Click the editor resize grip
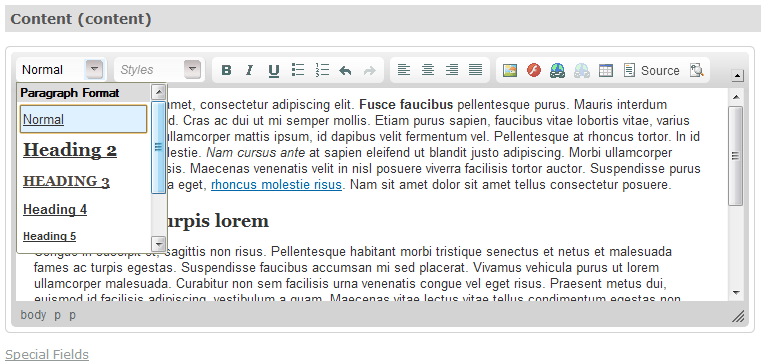761x364 pixels. click(738, 317)
